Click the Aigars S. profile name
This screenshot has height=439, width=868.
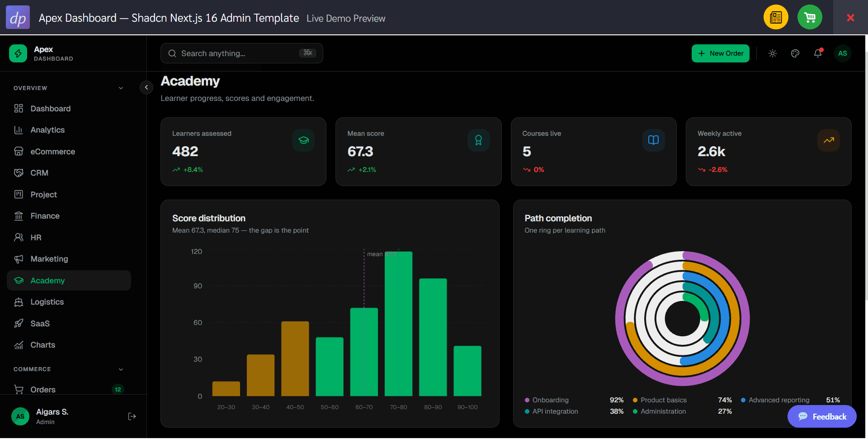pyautogui.click(x=52, y=412)
